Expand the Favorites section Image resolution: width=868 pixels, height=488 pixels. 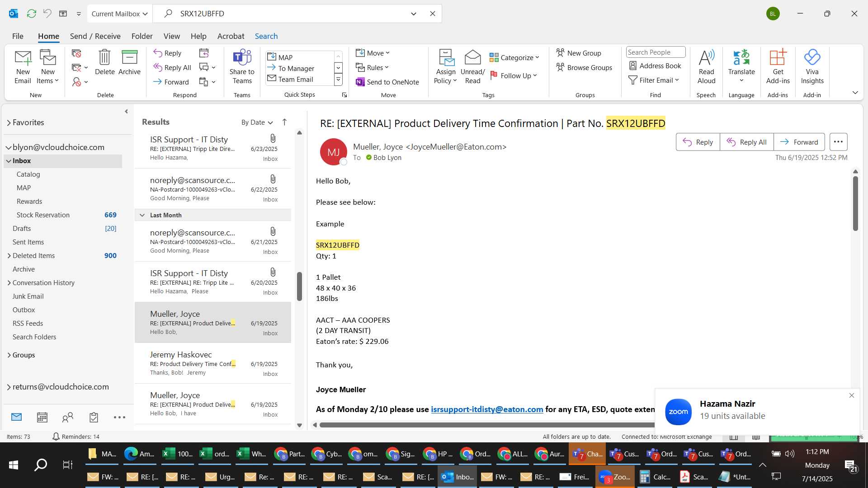9,122
